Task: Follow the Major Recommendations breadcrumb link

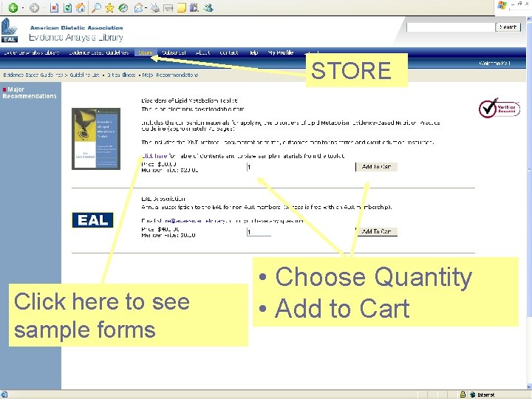Action: (x=170, y=75)
